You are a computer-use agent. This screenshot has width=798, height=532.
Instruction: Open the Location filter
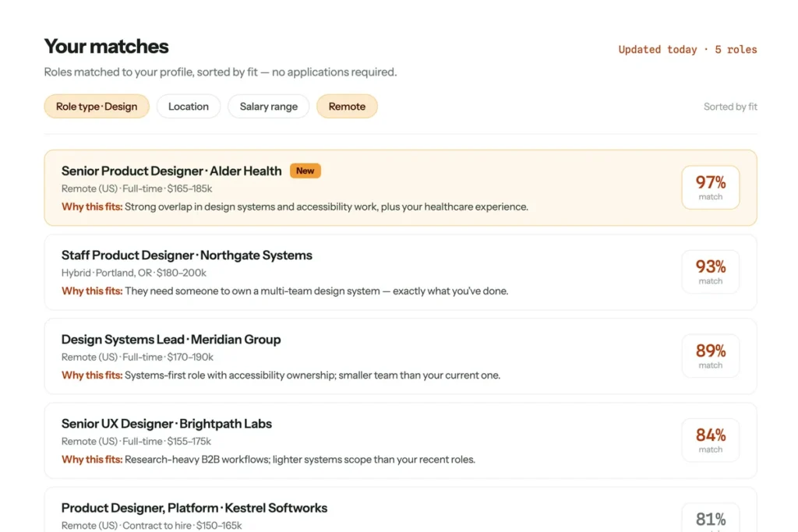tap(189, 106)
